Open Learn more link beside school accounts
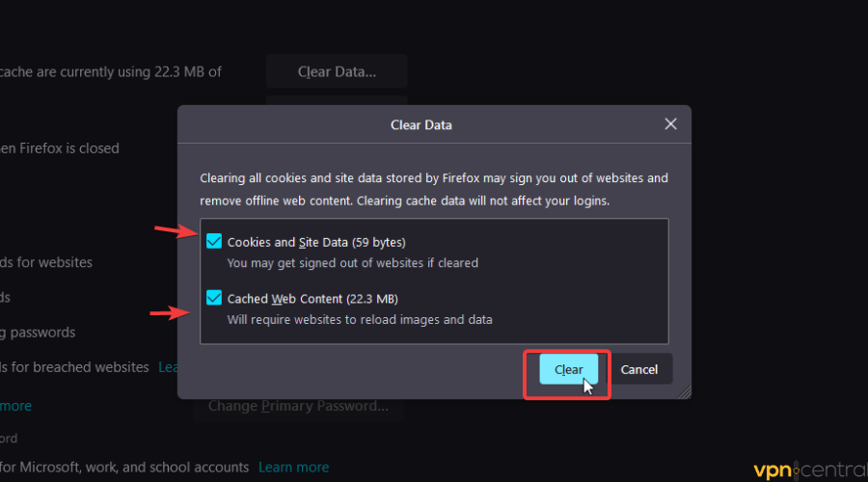Screen dimensions: 868x482 click(293, 467)
